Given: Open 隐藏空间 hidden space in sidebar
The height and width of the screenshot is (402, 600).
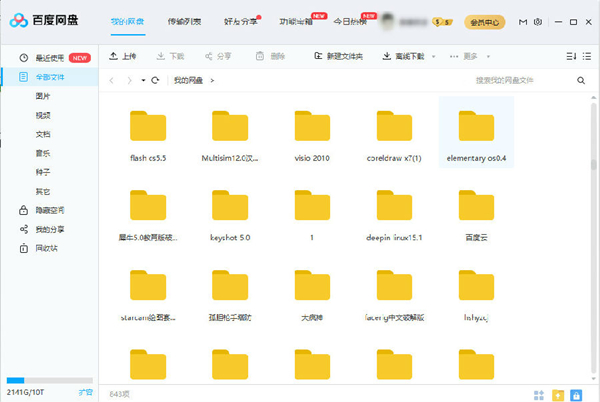Looking at the screenshot, I should 49,210.
